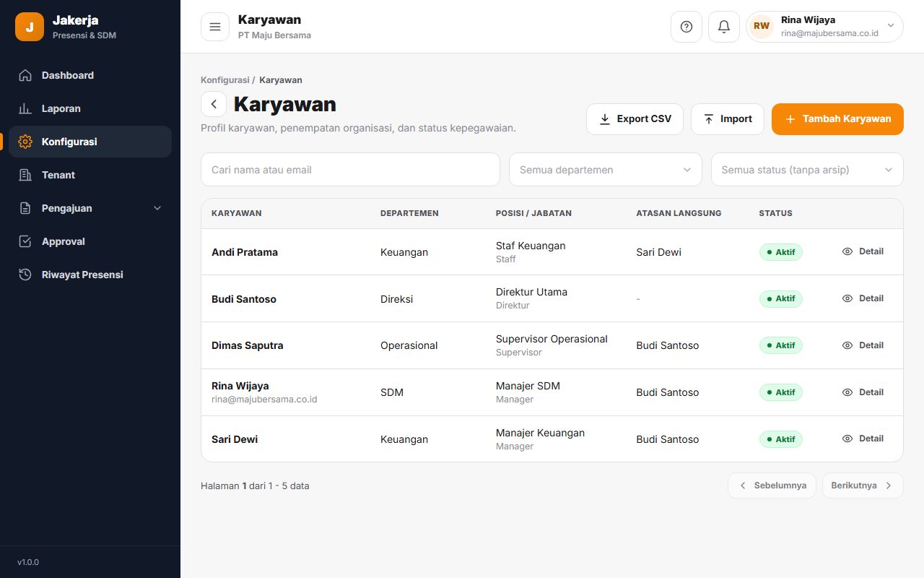This screenshot has height=578, width=924.
Task: Click the Konfigurasi breadcrumb link
Action: pos(225,80)
